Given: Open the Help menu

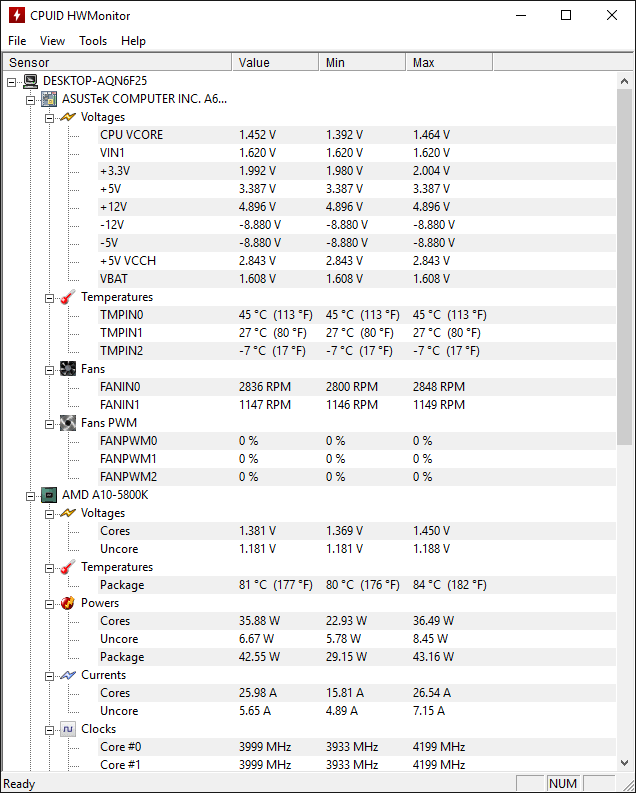Looking at the screenshot, I should [x=133, y=40].
